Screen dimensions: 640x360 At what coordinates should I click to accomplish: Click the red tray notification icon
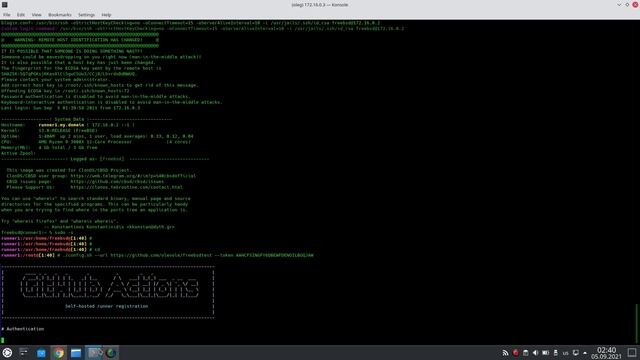[516, 353]
